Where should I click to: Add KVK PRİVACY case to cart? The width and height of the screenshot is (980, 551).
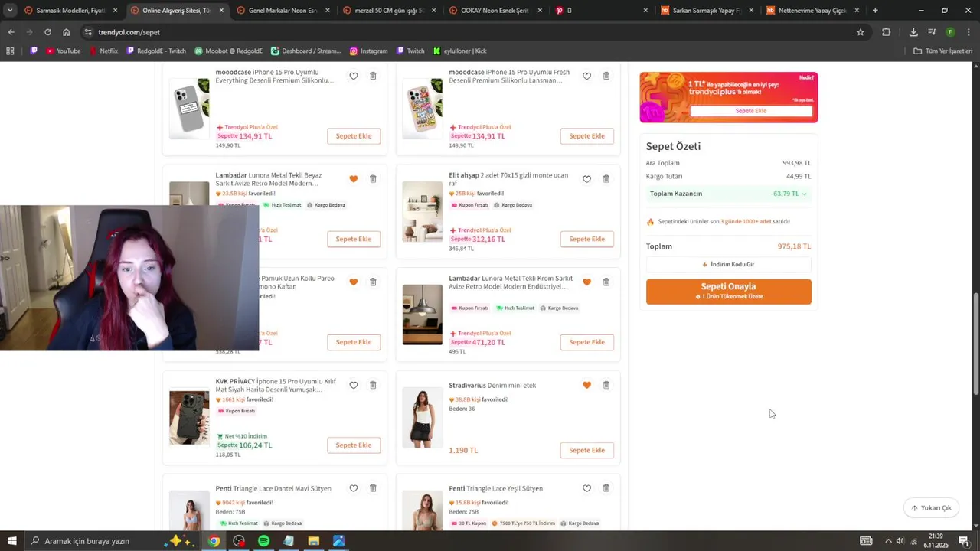pos(354,445)
